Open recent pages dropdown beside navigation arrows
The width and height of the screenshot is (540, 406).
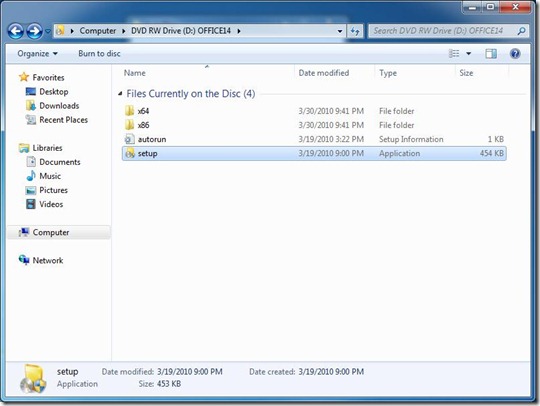[x=48, y=31]
